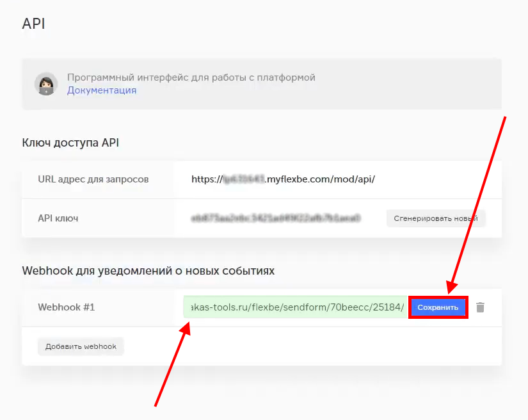Click Сгенерировать новый button
The width and height of the screenshot is (528, 420).
pos(436,218)
